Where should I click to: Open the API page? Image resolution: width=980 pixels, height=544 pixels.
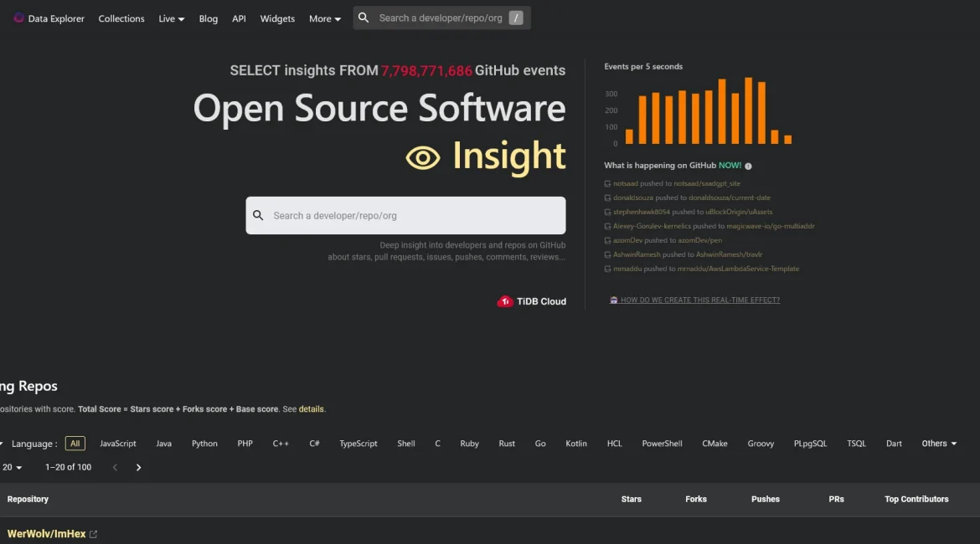pyautogui.click(x=239, y=18)
